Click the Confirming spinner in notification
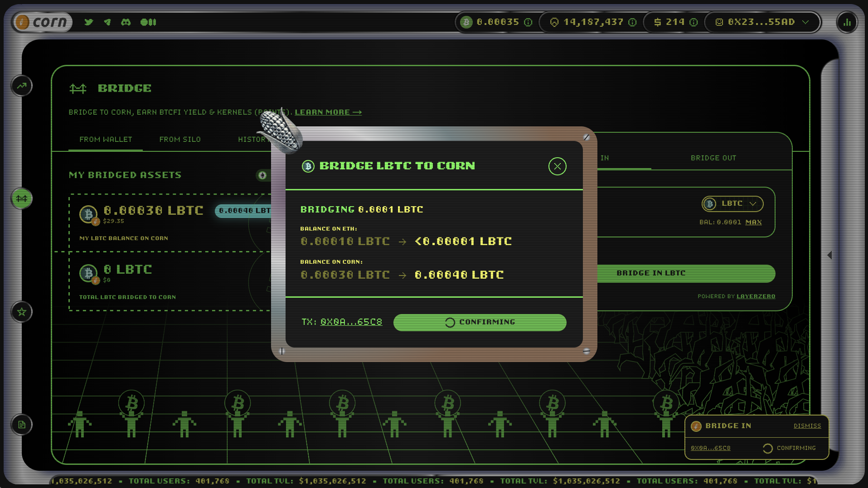The width and height of the screenshot is (868, 488). (x=767, y=448)
